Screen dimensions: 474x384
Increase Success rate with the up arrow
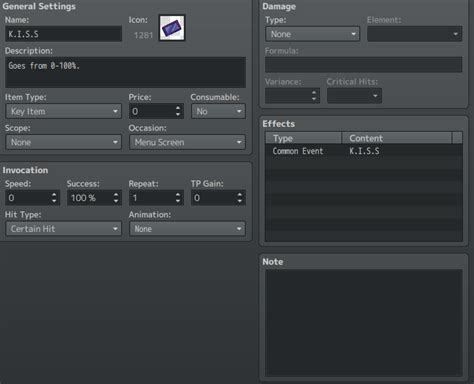pos(116,195)
